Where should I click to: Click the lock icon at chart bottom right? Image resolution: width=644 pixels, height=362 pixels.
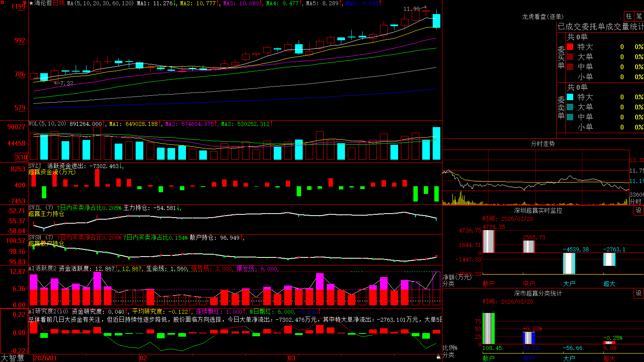point(438,357)
